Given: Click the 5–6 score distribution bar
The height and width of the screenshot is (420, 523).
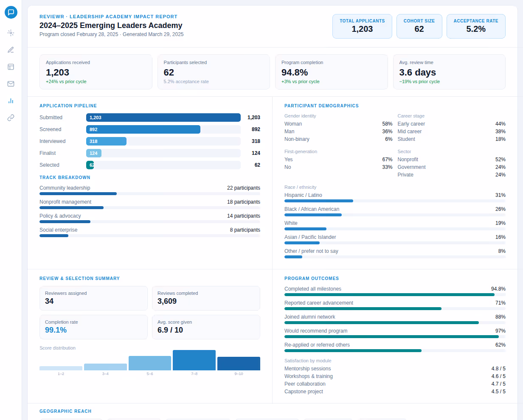Looking at the screenshot, I should tap(150, 363).
